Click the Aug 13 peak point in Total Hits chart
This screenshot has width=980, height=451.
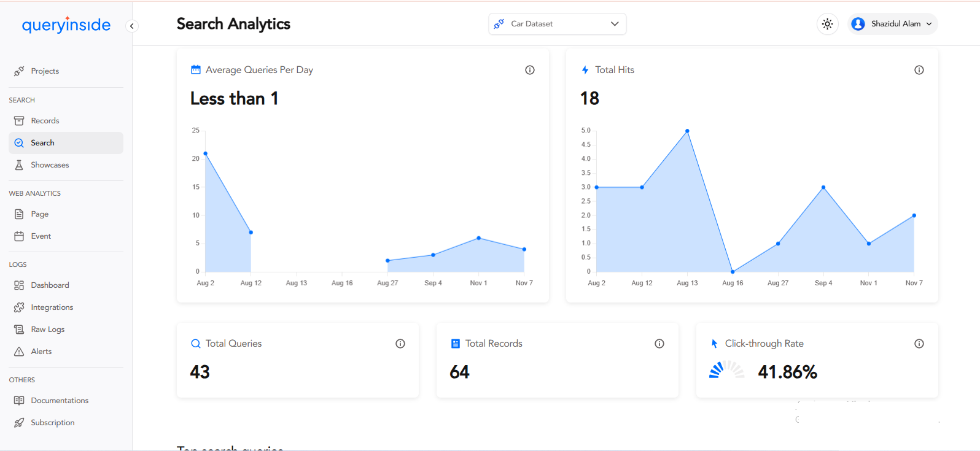pyautogui.click(x=687, y=131)
